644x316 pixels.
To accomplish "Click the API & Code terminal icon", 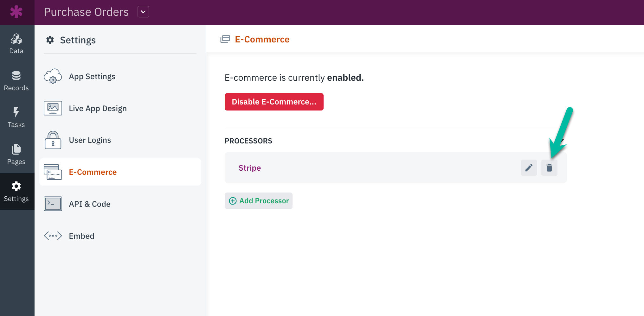I will [53, 204].
